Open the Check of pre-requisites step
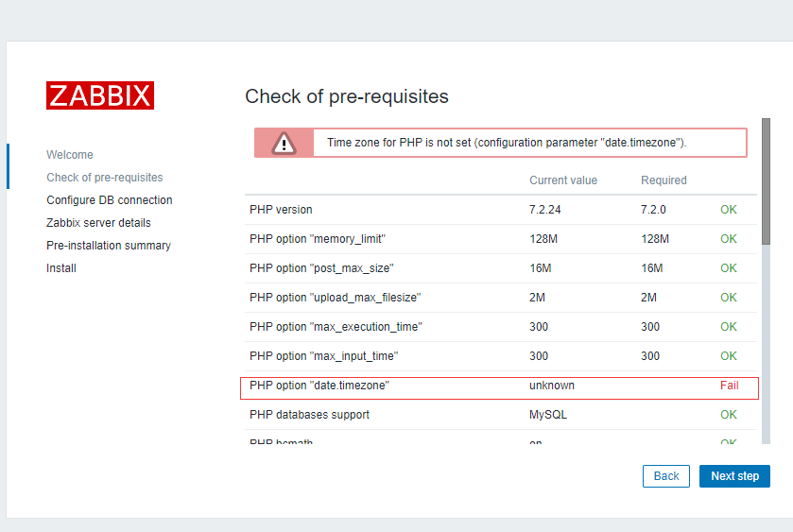793x532 pixels. pos(105,178)
